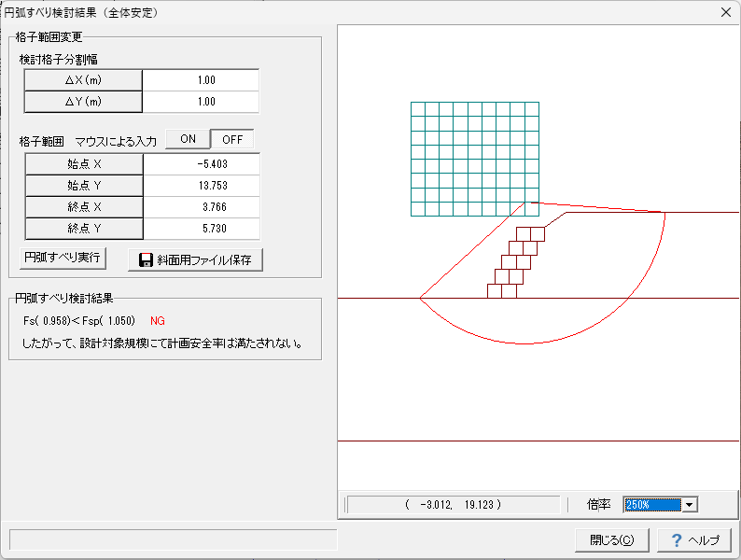This screenshot has width=741, height=560.
Task: Select the ΔY(m) value field
Action: (x=201, y=102)
